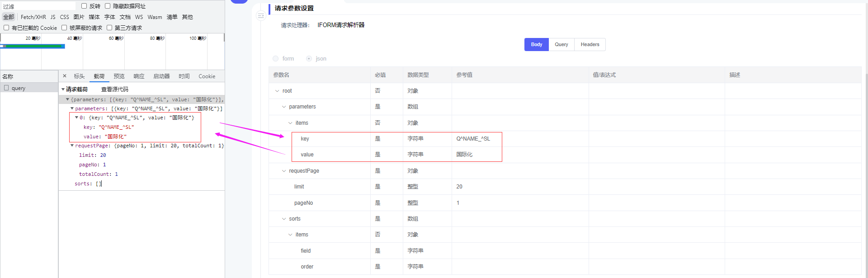
Task: Open the Headers tab
Action: (590, 44)
